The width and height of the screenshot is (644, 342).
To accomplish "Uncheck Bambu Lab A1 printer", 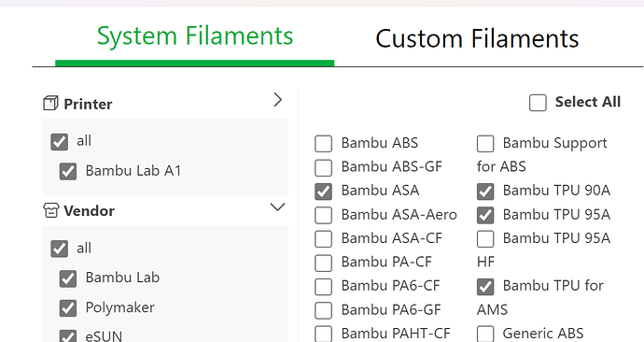I will (x=68, y=171).
